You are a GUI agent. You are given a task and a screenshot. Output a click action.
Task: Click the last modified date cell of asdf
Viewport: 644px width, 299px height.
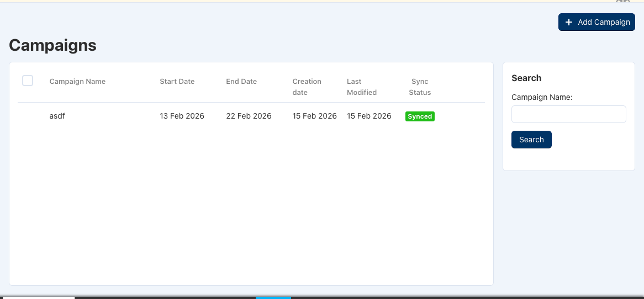click(369, 116)
